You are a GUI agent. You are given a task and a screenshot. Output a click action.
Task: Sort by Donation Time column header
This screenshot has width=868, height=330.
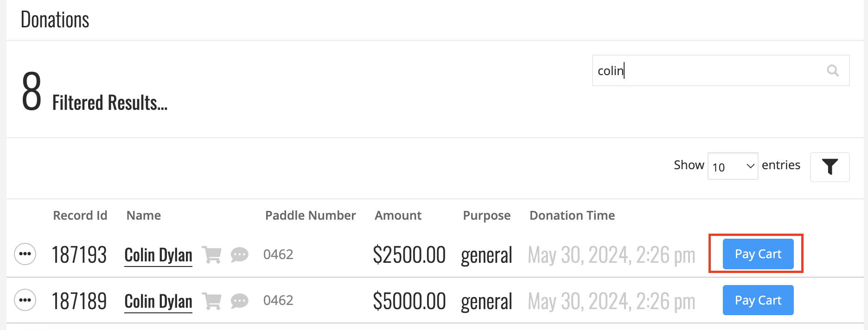click(x=572, y=216)
